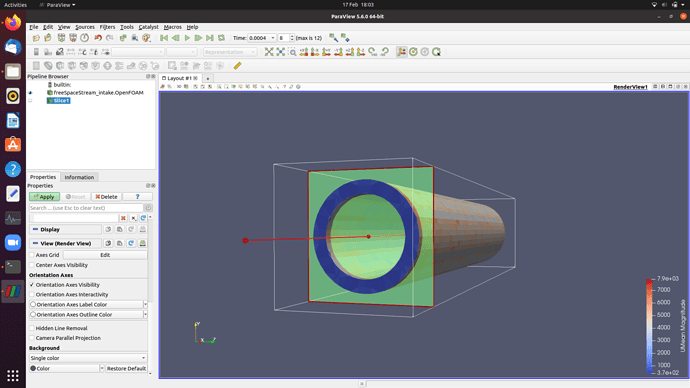
Task: Click the Axes Grid Edit button
Action: coord(105,255)
